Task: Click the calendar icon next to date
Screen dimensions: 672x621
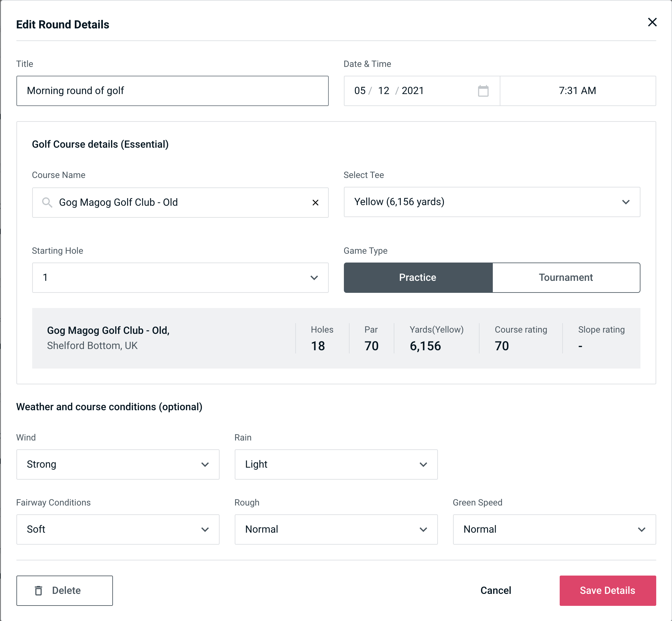Action: click(483, 91)
